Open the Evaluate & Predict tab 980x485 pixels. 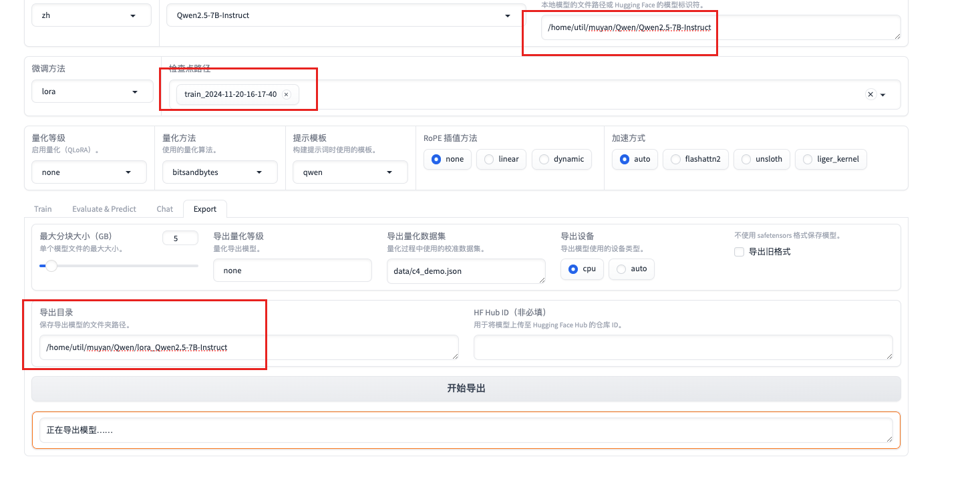(x=104, y=209)
